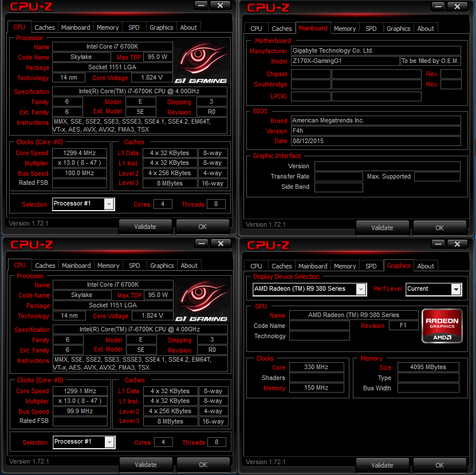Click 'To be filled by O.E.M.' field
The height and width of the screenshot is (475, 476).
coord(431,61)
